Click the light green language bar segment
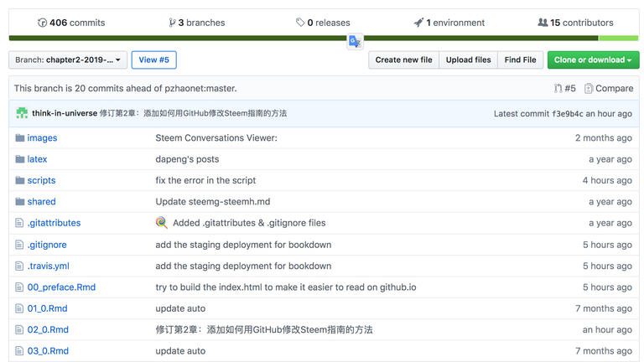This screenshot has width=644, height=362. [619, 39]
